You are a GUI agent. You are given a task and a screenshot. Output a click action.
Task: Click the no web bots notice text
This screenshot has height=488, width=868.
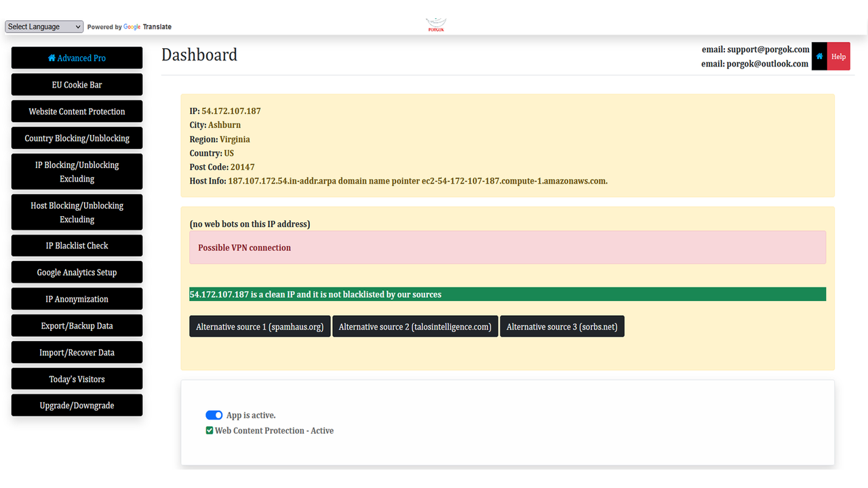[250, 224]
